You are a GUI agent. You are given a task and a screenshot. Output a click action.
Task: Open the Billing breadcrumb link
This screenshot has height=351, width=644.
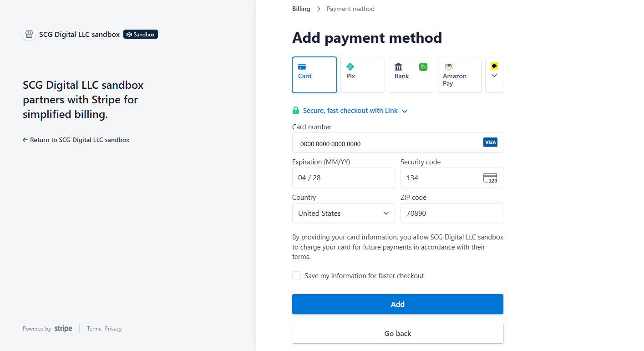point(301,9)
